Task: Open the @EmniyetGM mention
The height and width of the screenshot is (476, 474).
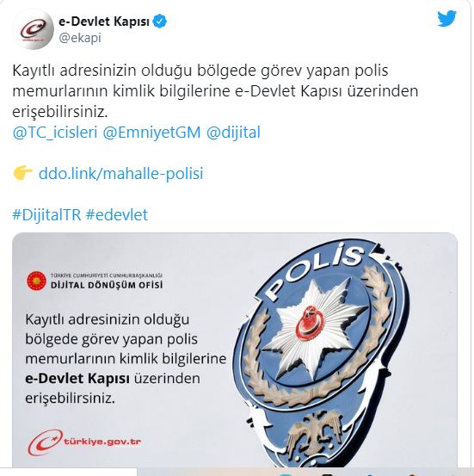Action: pos(151,133)
